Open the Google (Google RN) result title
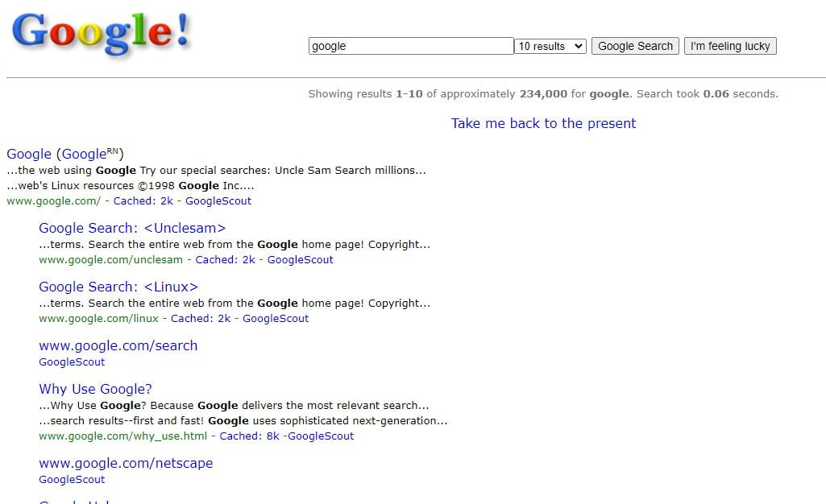Screen dimensions: 826x504 (64, 154)
